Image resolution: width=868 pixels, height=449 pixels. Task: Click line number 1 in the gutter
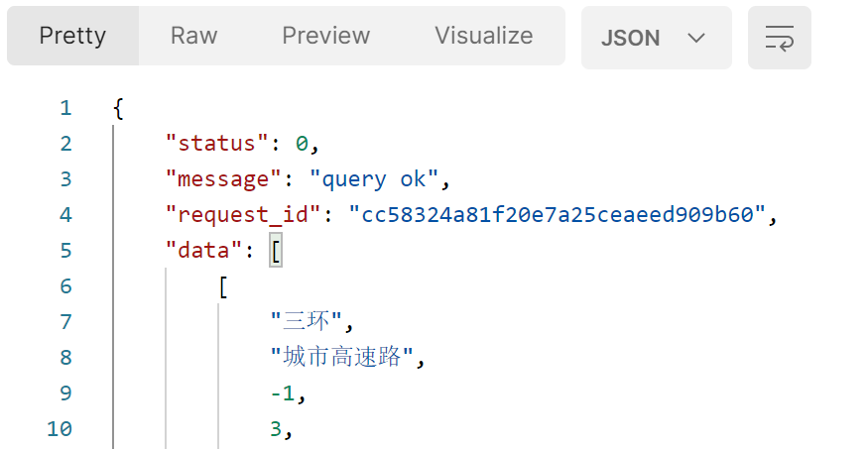64,108
